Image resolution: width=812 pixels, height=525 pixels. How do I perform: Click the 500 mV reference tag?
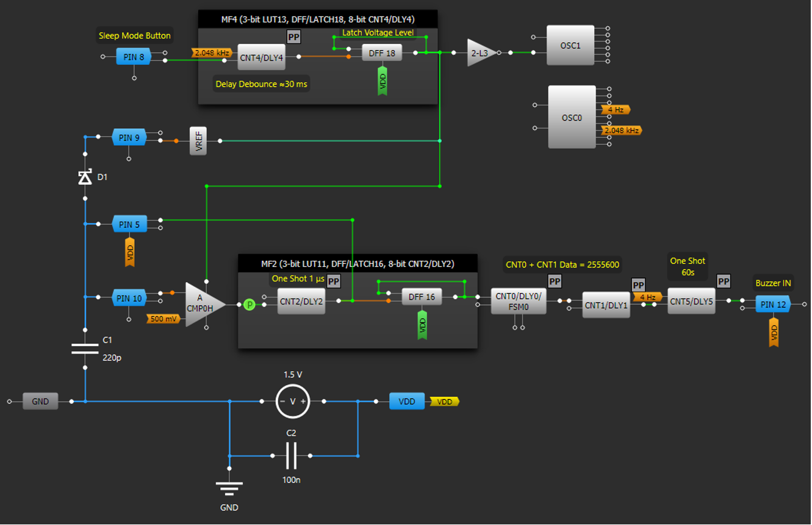164,319
